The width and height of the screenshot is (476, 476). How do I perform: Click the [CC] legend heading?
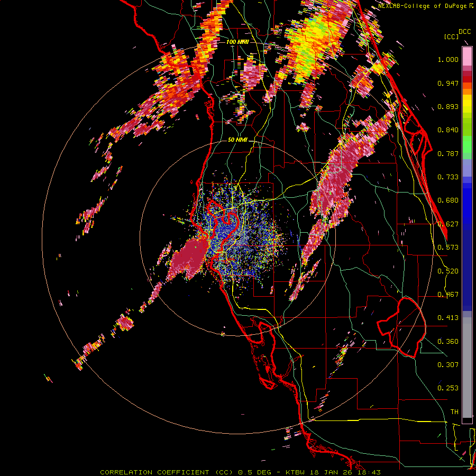[451, 36]
